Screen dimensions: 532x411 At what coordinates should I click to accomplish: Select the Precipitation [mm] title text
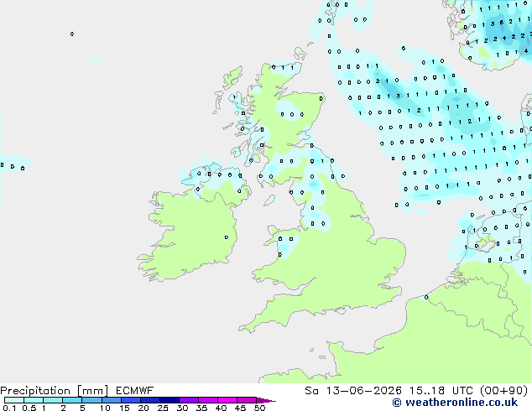coord(54,391)
